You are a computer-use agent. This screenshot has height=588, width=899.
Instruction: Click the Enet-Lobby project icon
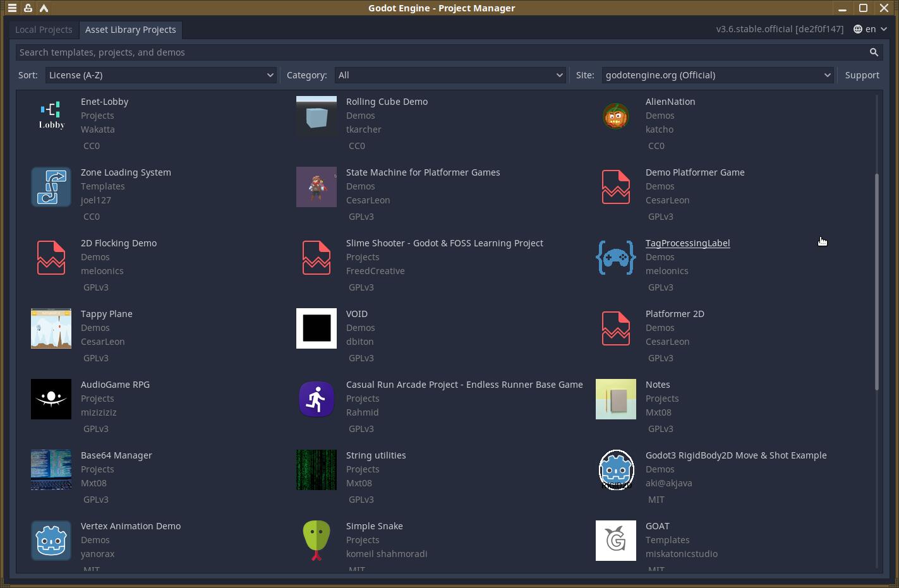pos(51,116)
